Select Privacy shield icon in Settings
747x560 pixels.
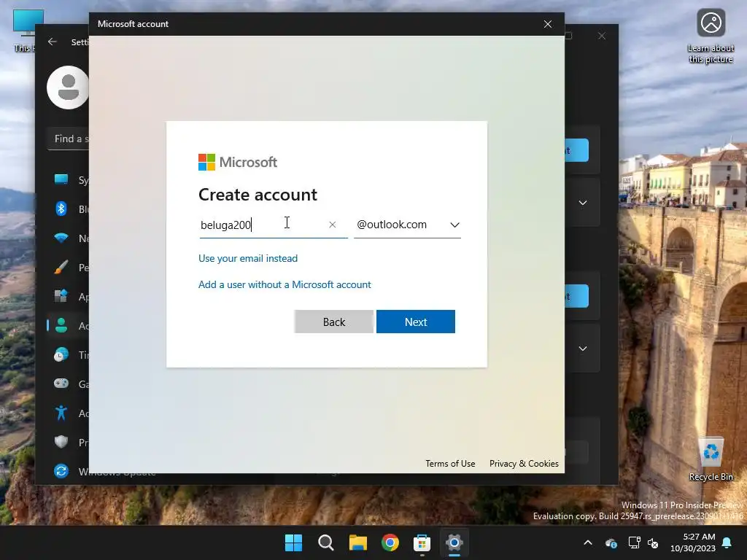coord(61,442)
